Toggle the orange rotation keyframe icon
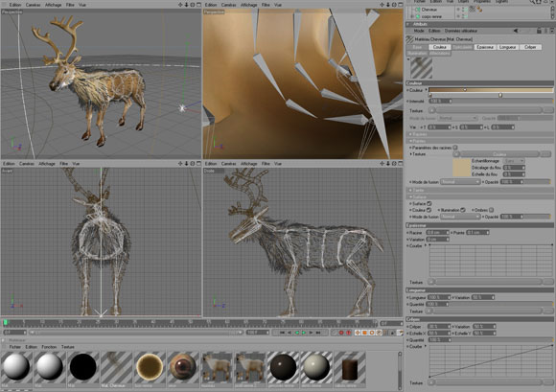 coord(372,333)
